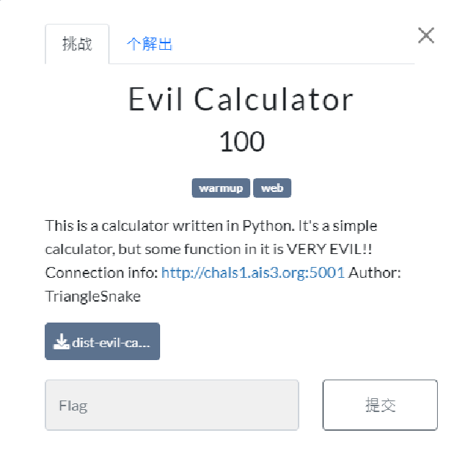Click the "Author:" label text
The image size is (476, 451).
(x=375, y=273)
